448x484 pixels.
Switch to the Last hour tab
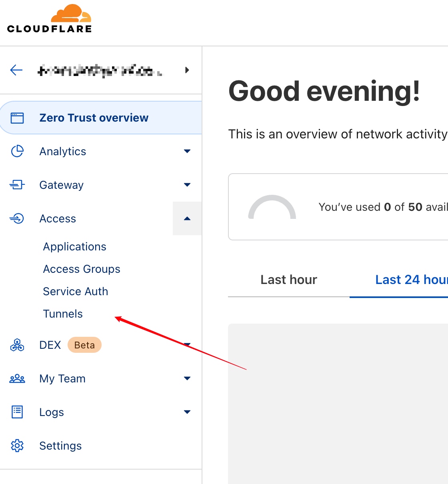[x=289, y=280]
